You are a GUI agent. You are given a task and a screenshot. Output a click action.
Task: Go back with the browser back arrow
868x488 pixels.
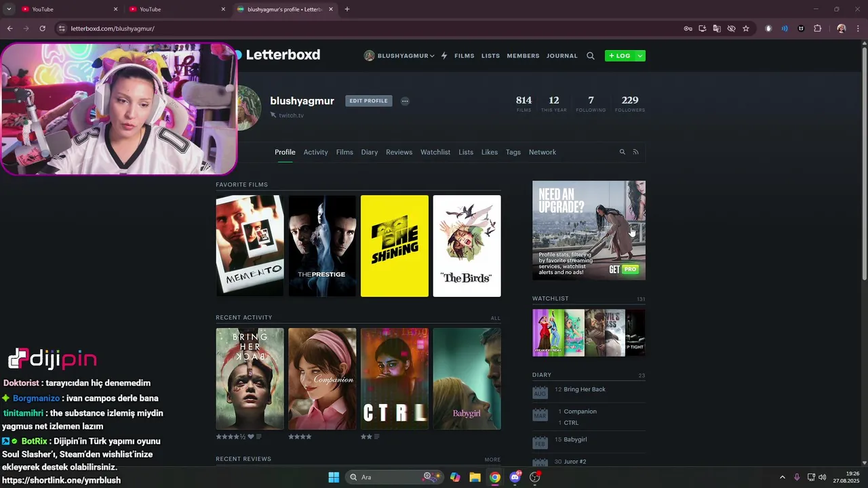[x=9, y=28]
